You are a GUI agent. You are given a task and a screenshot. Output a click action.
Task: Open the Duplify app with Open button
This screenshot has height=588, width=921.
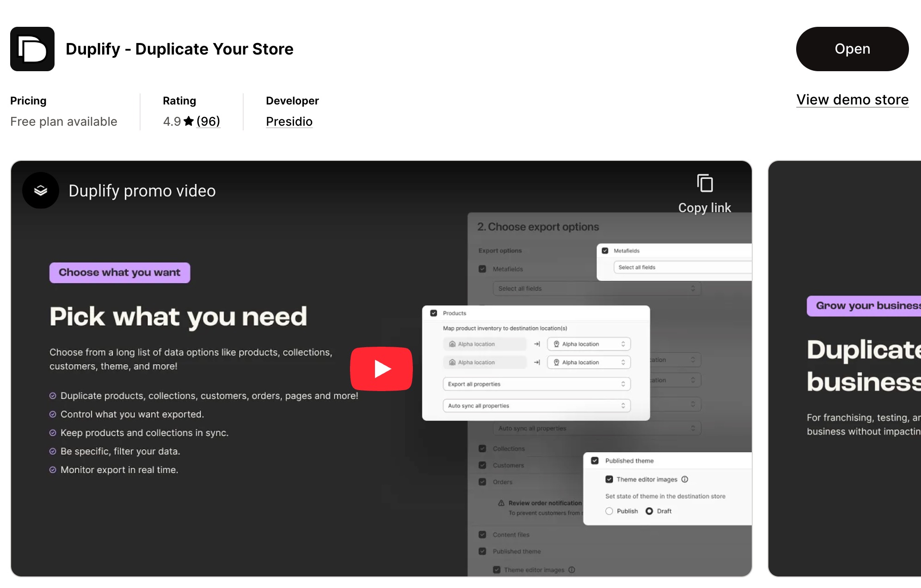pyautogui.click(x=852, y=49)
